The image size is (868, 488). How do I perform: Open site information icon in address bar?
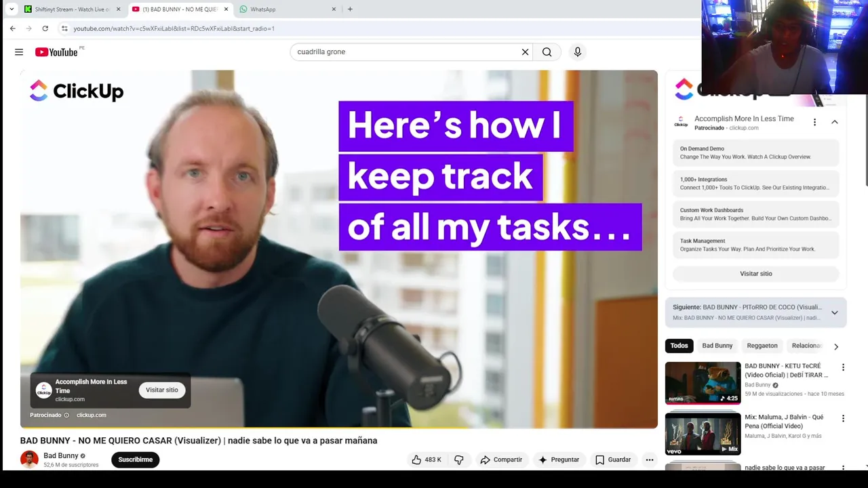tap(64, 28)
